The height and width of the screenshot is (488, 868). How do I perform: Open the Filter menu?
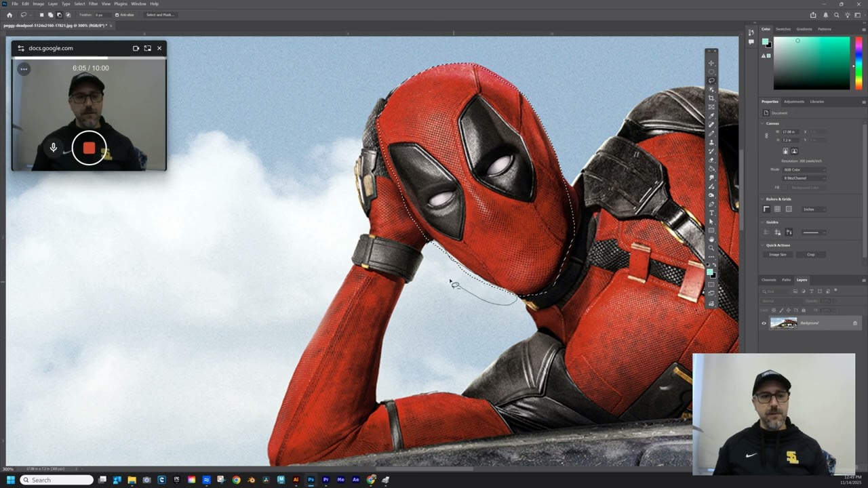click(x=93, y=3)
